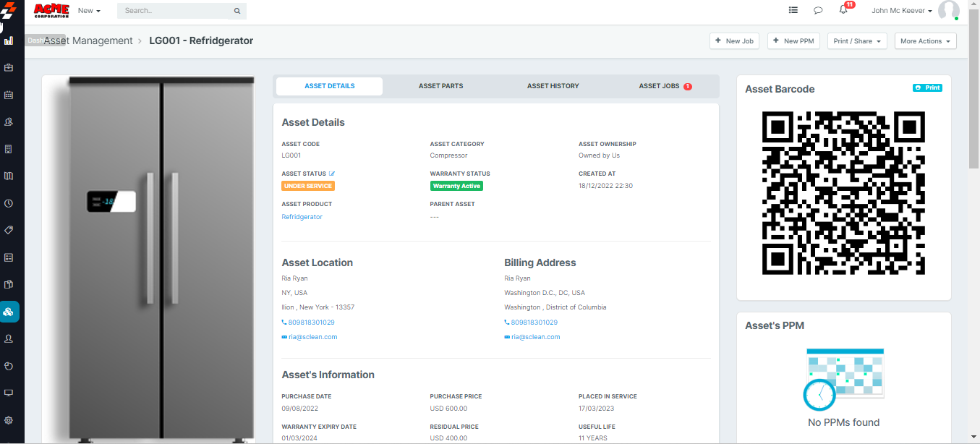
Task: Open the settings gear in sidebar
Action: [x=9, y=420]
